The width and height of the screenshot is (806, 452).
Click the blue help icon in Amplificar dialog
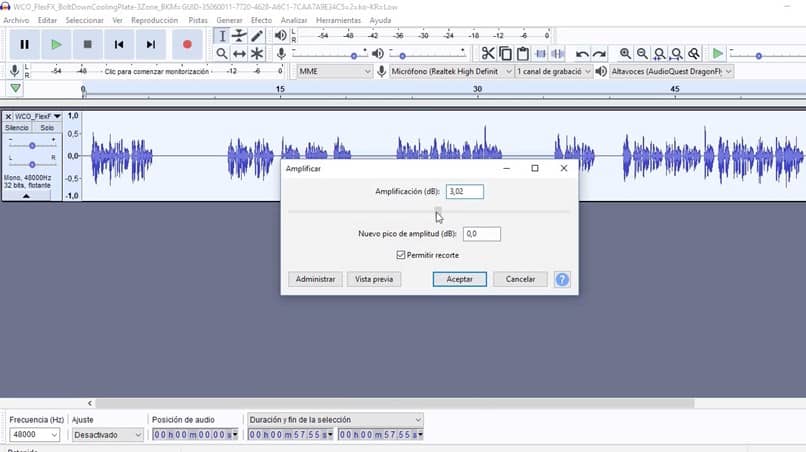click(x=562, y=280)
